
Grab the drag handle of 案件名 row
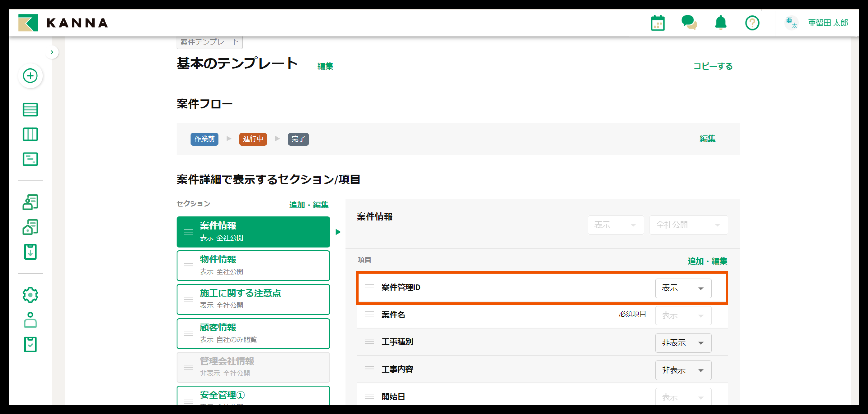(369, 314)
